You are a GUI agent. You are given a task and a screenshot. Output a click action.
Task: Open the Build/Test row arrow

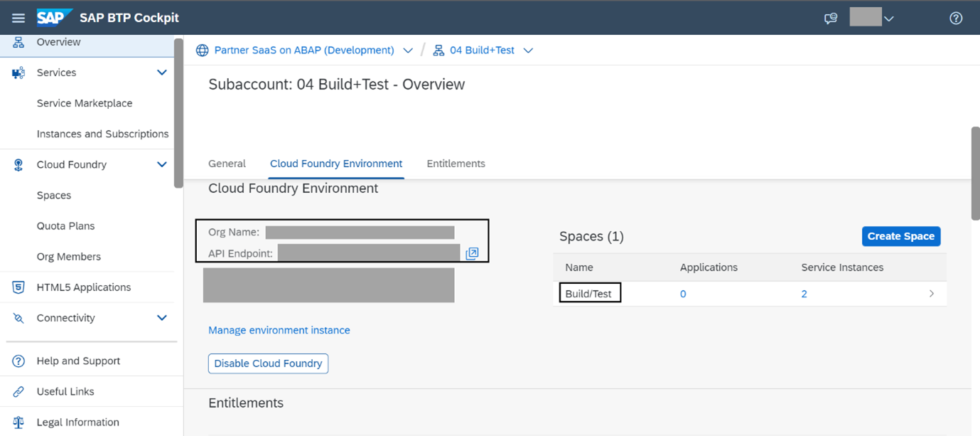931,294
